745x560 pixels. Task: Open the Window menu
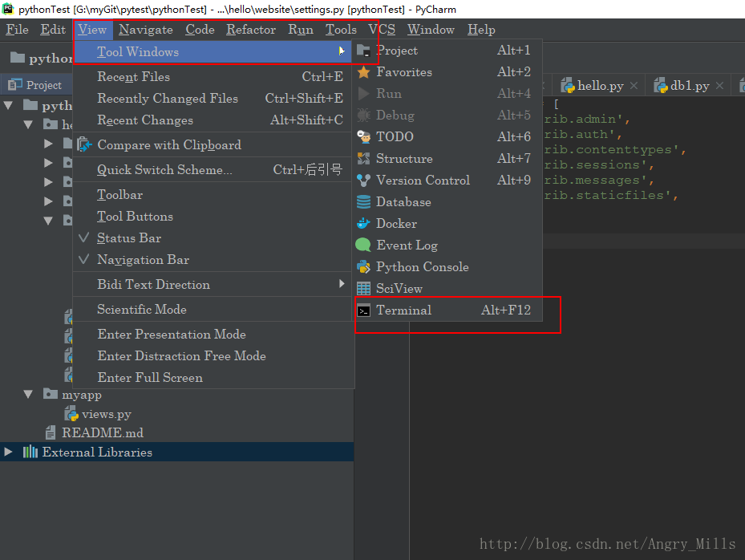[431, 30]
